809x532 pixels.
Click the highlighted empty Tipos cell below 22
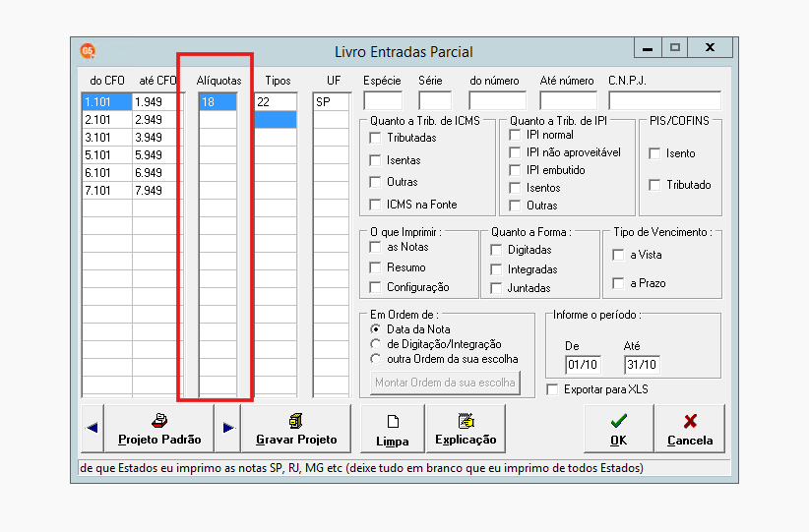(x=276, y=120)
